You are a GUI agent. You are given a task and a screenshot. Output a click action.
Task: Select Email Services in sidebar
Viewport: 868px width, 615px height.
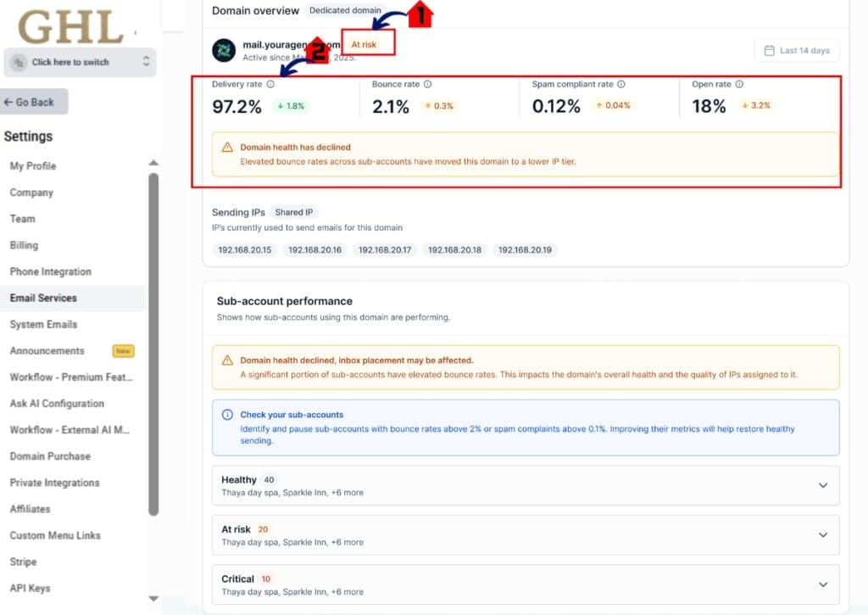coord(72,298)
